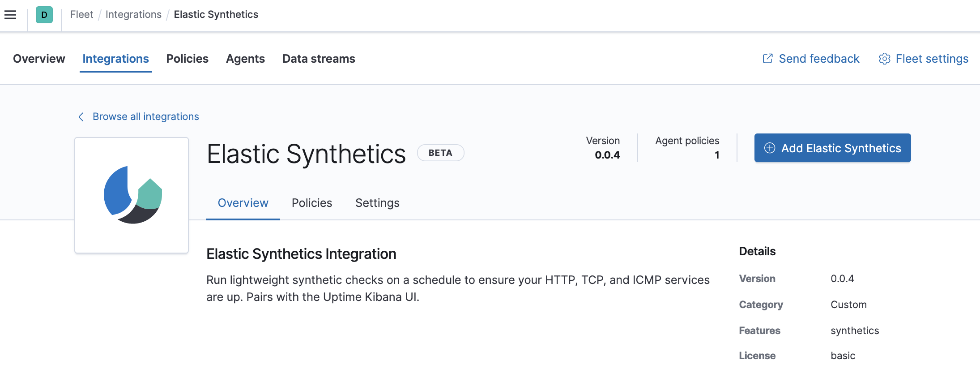
Task: Click the Integrations breadcrumb link
Action: point(133,15)
